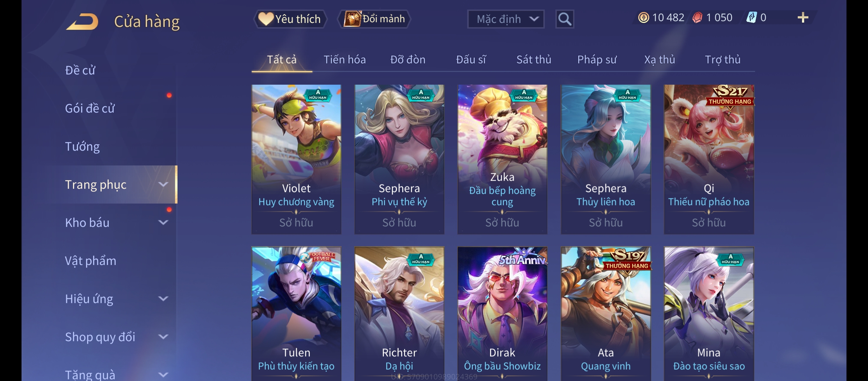Select the Violet Huy chương vàng skin card
The width and height of the screenshot is (868, 381).
(296, 159)
